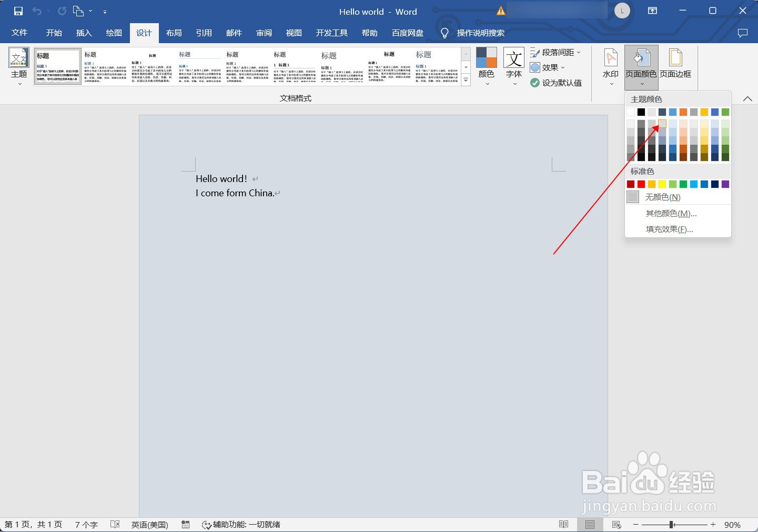Viewport: 758px width, 532px height.
Task: Click page count 第1页，共1页 in status bar
Action: coord(34,525)
